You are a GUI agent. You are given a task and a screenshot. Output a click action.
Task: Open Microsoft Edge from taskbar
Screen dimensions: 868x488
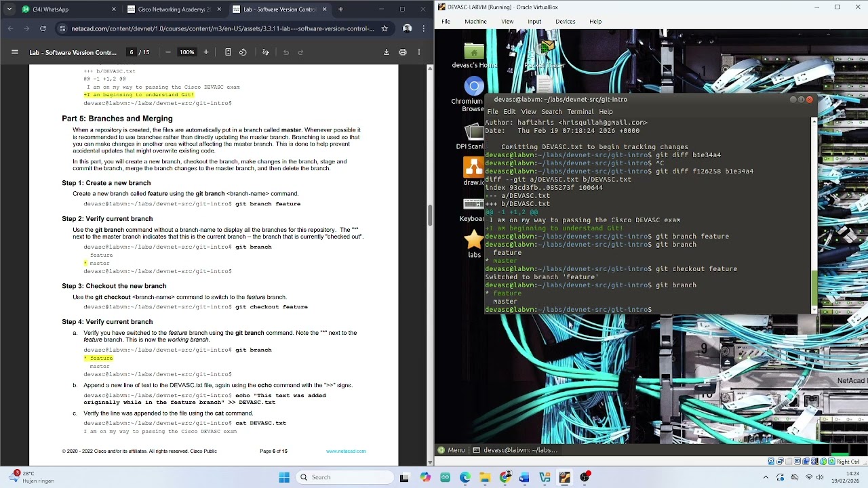pyautogui.click(x=465, y=477)
